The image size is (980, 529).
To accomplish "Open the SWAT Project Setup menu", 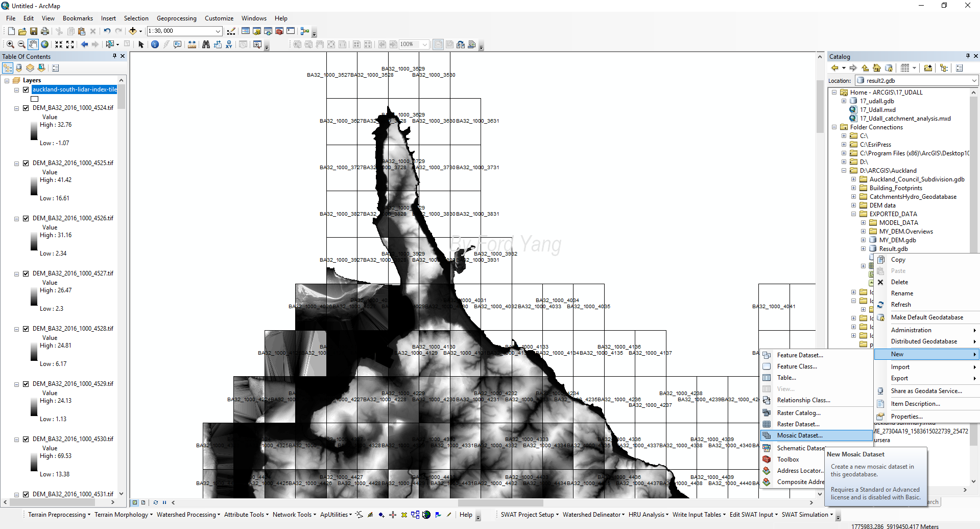I will tap(530, 515).
